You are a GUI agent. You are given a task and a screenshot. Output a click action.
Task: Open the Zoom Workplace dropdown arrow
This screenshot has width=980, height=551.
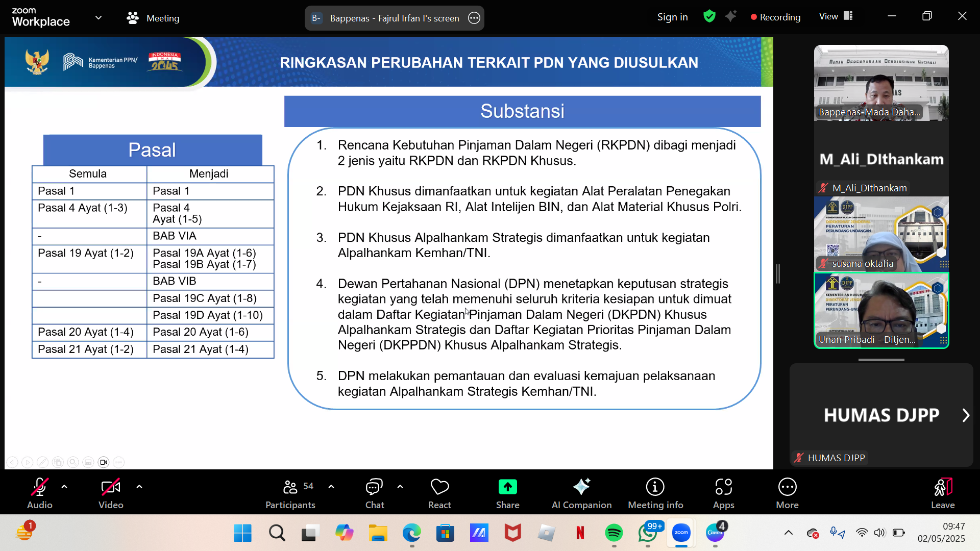click(x=99, y=18)
